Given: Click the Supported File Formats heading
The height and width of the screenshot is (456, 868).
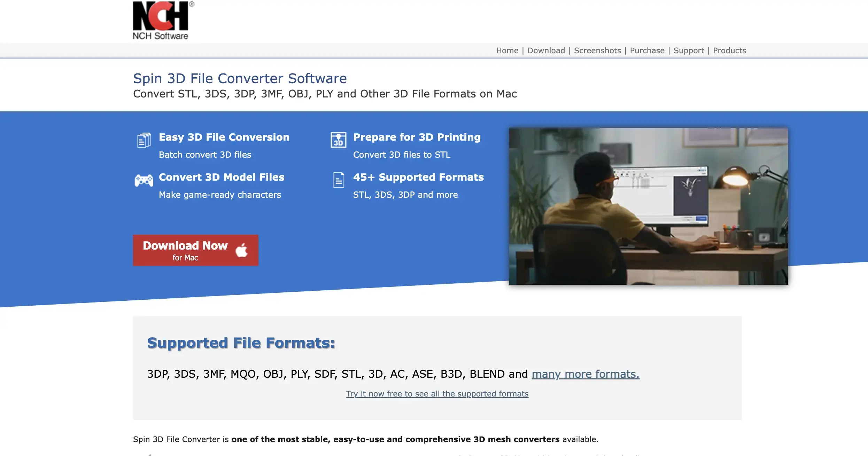Looking at the screenshot, I should point(241,343).
